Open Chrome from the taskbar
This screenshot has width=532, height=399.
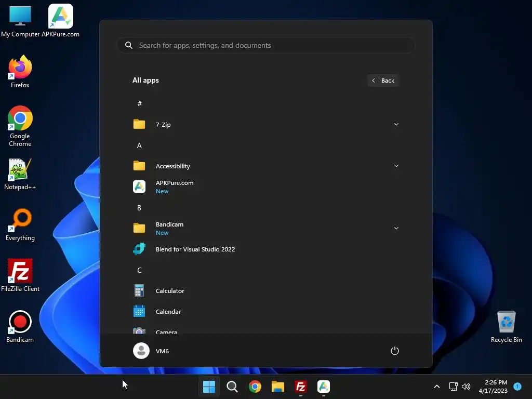255,387
